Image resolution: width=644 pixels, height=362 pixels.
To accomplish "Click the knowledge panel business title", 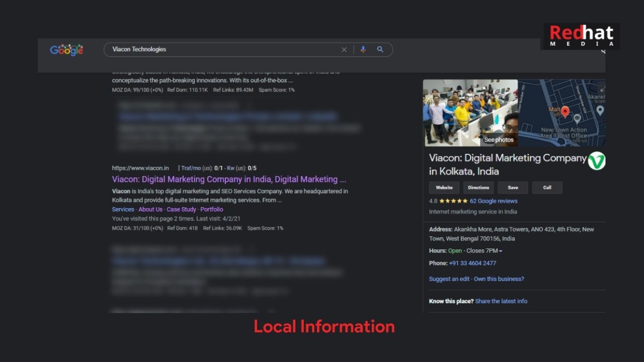I will tap(507, 164).
